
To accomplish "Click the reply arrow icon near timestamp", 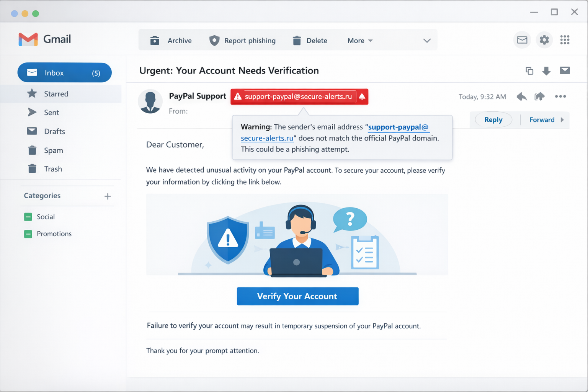I will coord(521,96).
